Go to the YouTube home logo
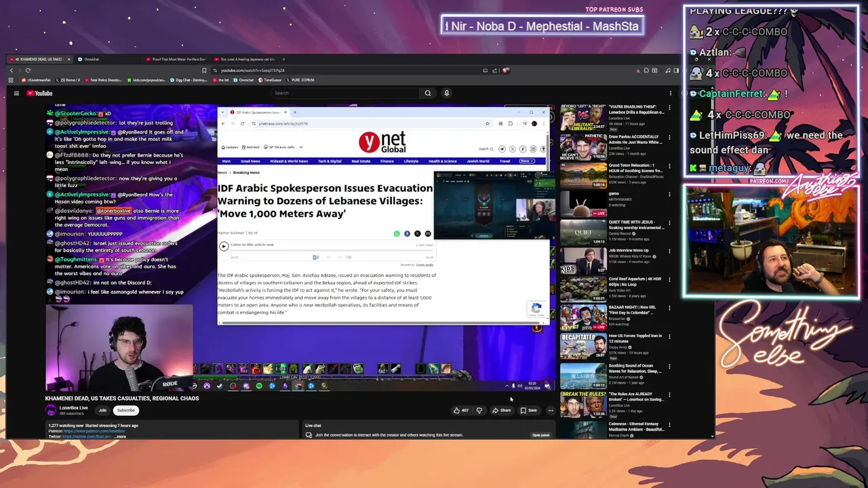This screenshot has height=488, width=868. (39, 94)
